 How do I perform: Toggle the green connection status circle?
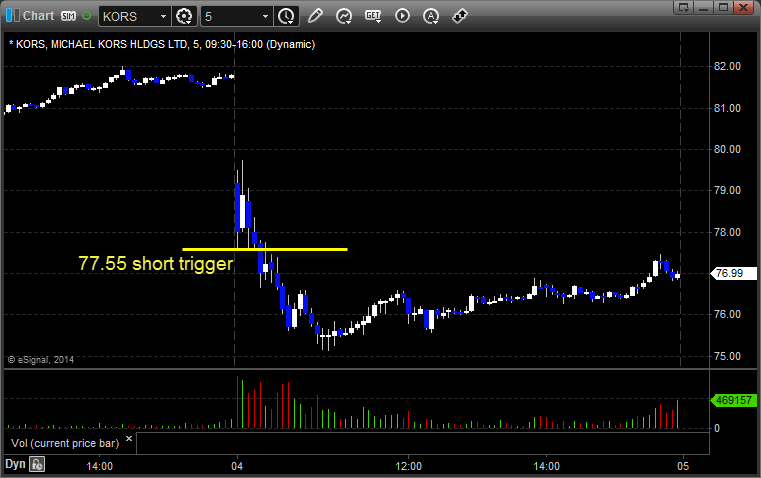86,16
